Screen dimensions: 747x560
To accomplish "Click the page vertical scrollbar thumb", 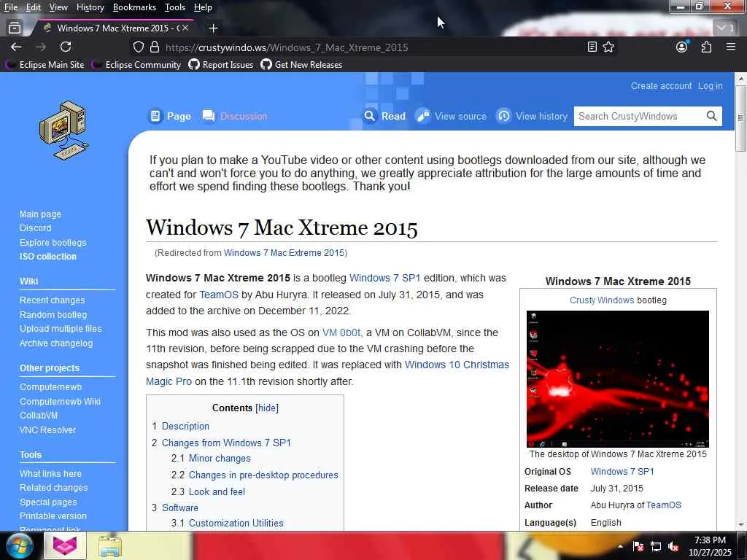I will (740, 118).
